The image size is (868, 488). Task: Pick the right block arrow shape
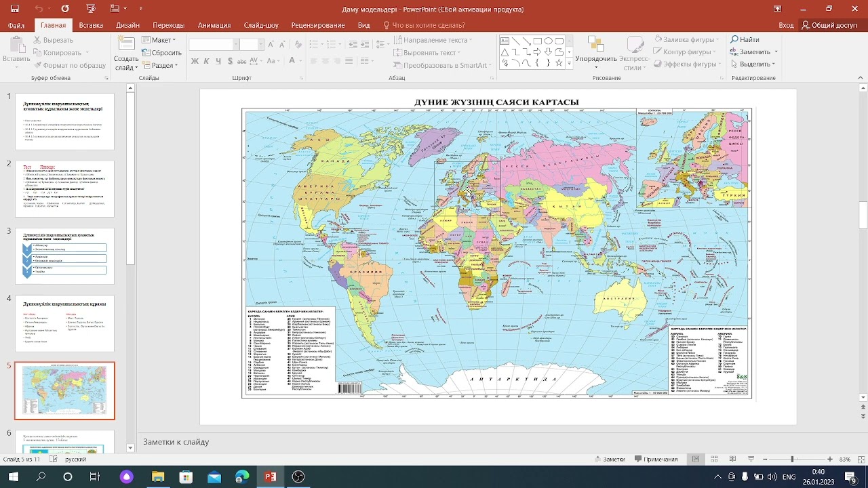537,52
